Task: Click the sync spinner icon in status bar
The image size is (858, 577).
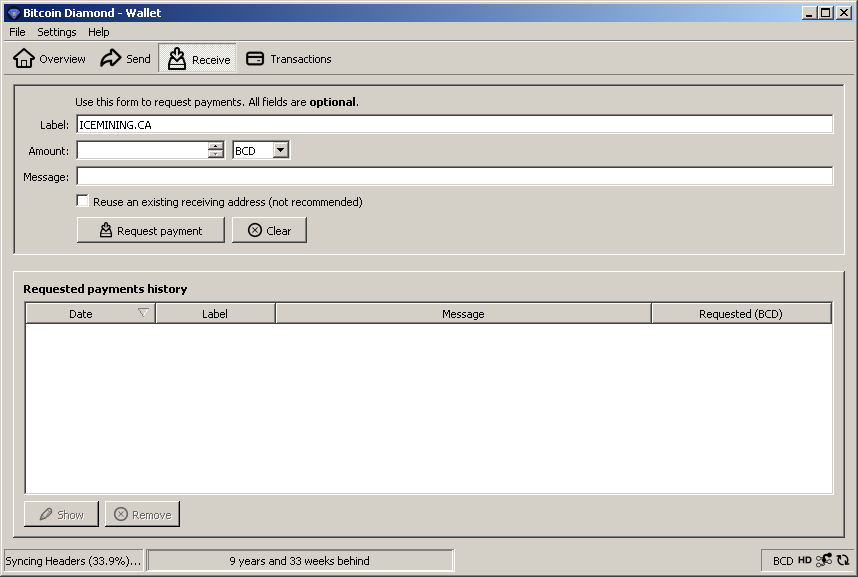Action: point(843,560)
